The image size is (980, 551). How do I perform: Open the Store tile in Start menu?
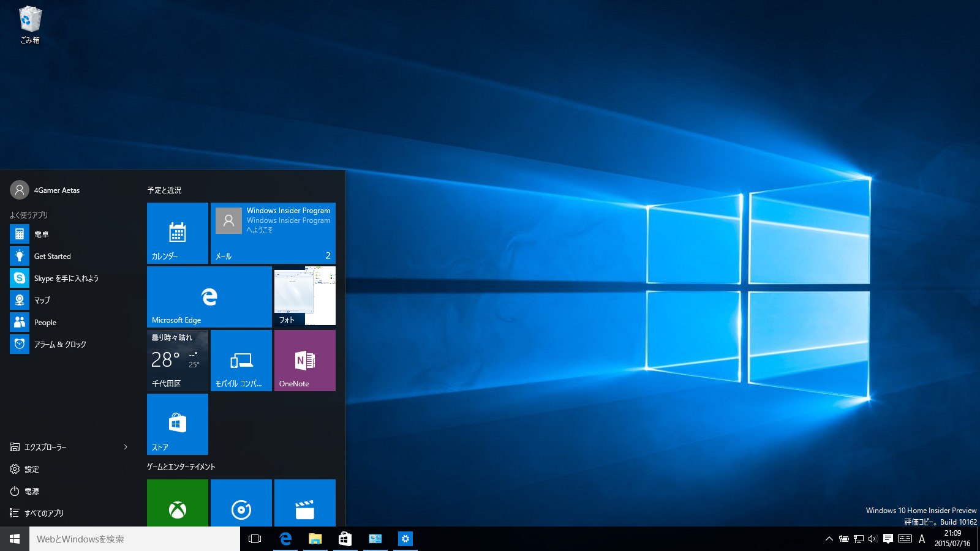click(x=178, y=424)
